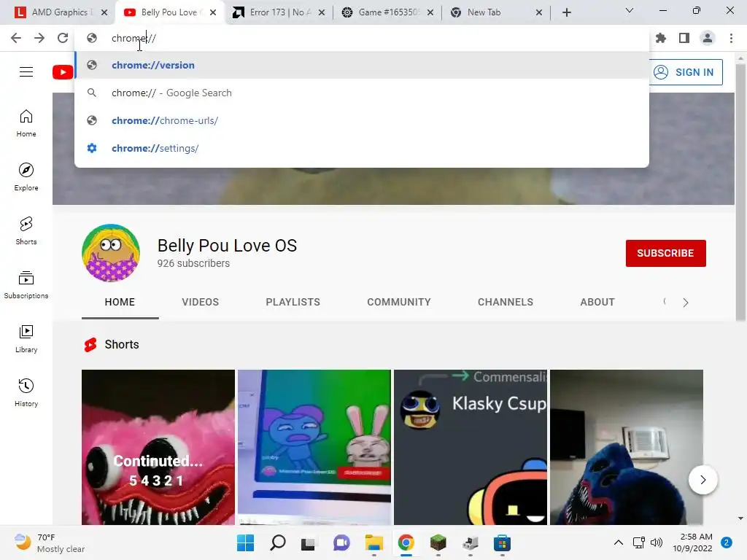Open Task View on the taskbar

pyautogui.click(x=309, y=542)
